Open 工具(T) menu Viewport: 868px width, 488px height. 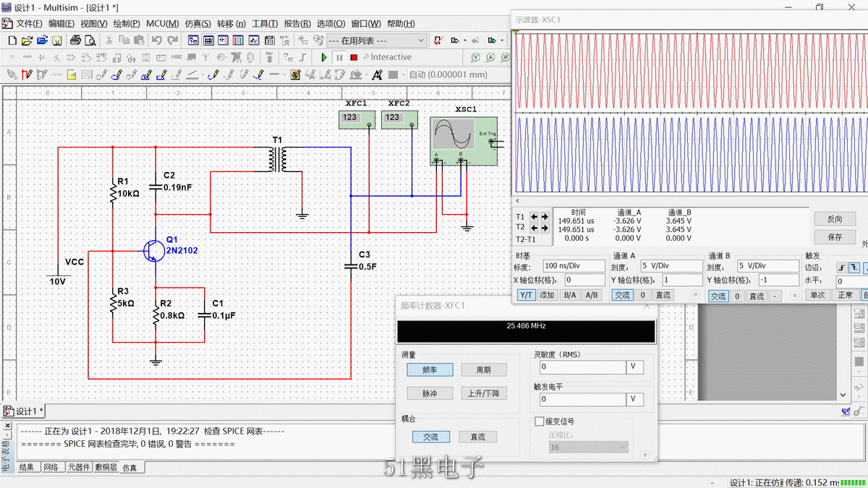[x=265, y=23]
